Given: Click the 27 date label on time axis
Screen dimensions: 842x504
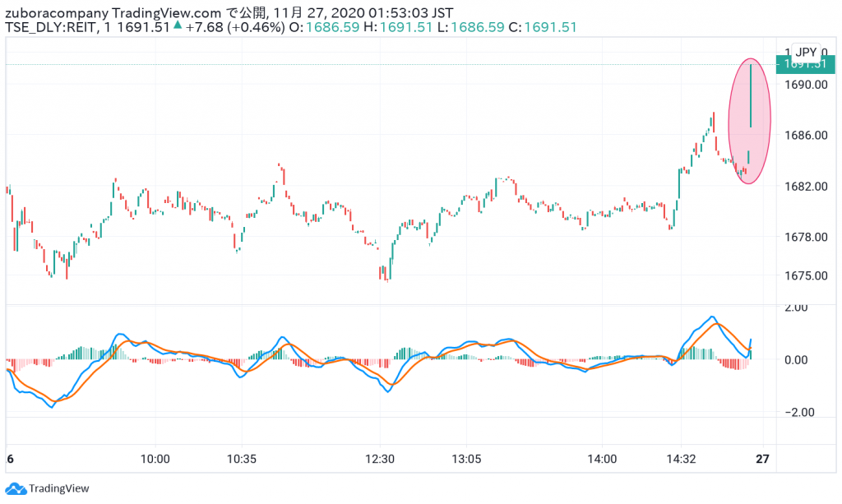Looking at the screenshot, I should (x=762, y=459).
